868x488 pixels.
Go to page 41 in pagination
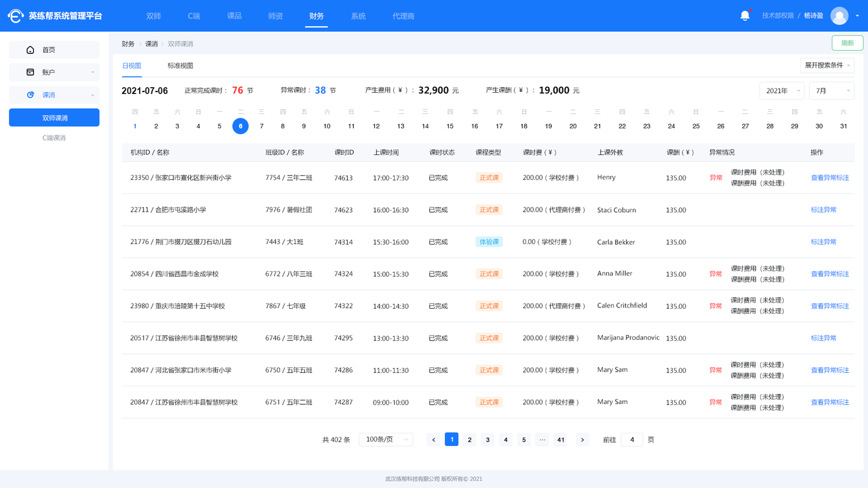click(x=560, y=440)
